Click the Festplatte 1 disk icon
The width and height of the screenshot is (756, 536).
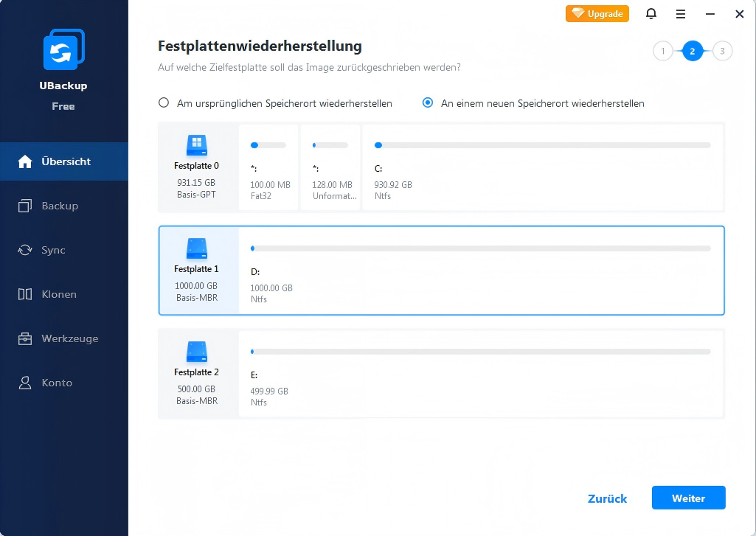pyautogui.click(x=196, y=247)
